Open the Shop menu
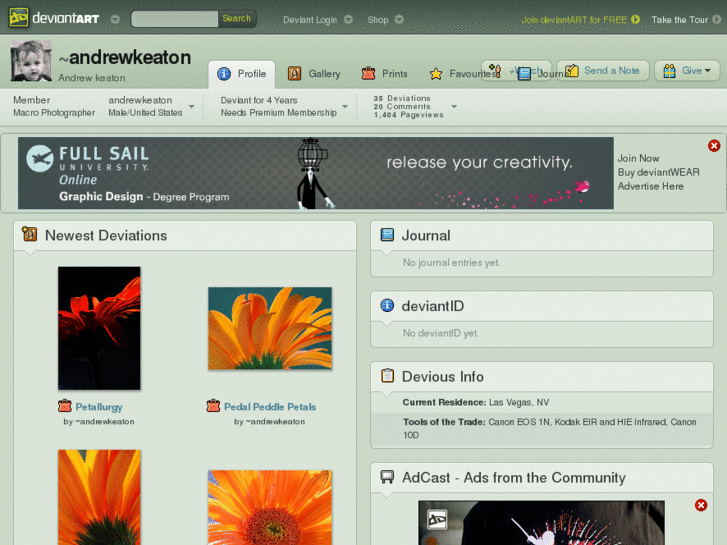The image size is (727, 545). (x=378, y=19)
